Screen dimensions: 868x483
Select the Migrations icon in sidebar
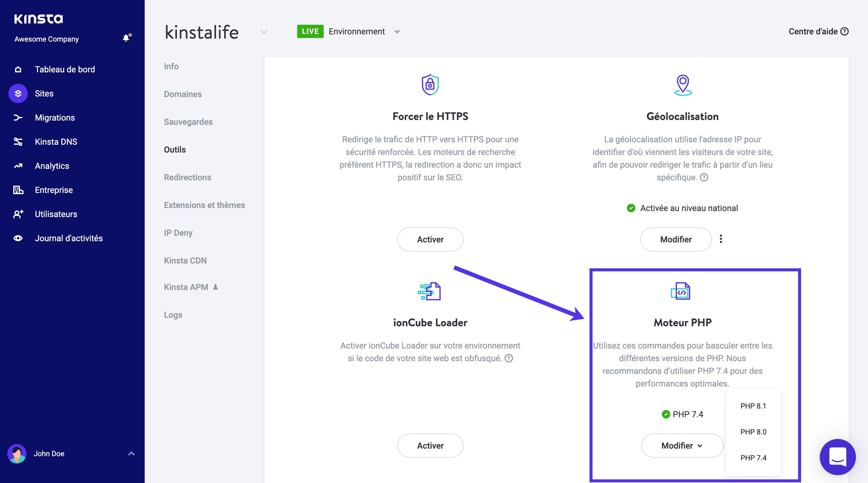point(18,117)
